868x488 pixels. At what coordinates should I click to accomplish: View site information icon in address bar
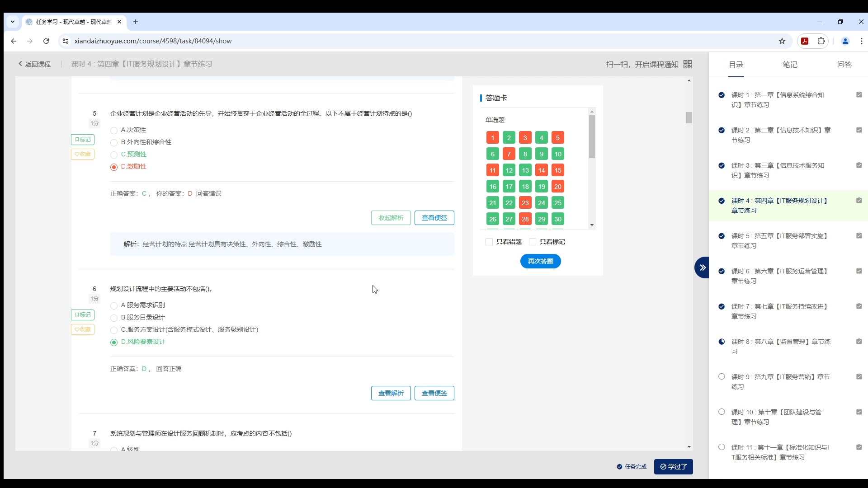[x=66, y=41]
